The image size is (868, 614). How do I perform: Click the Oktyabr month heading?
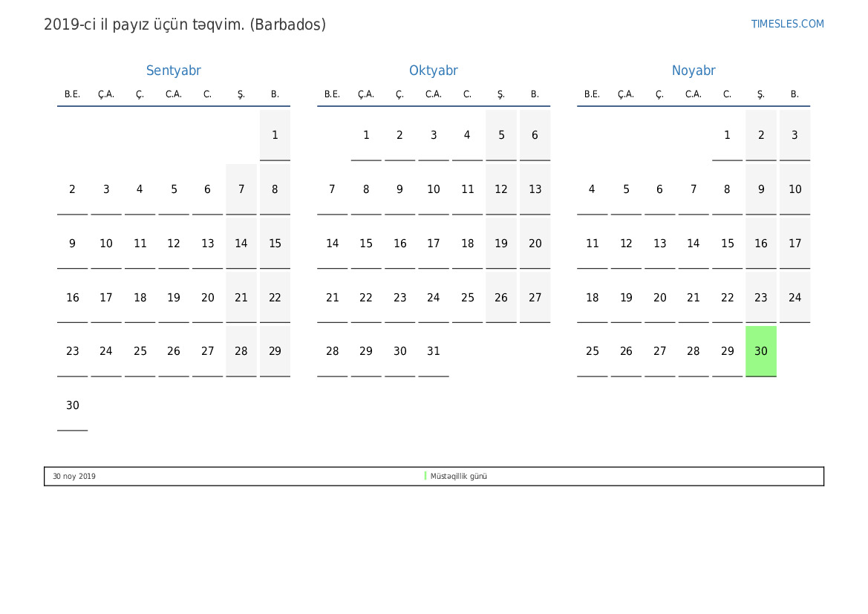(433, 71)
